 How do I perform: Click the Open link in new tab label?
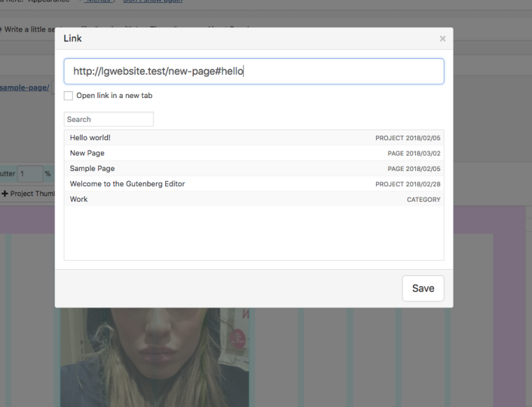(114, 96)
